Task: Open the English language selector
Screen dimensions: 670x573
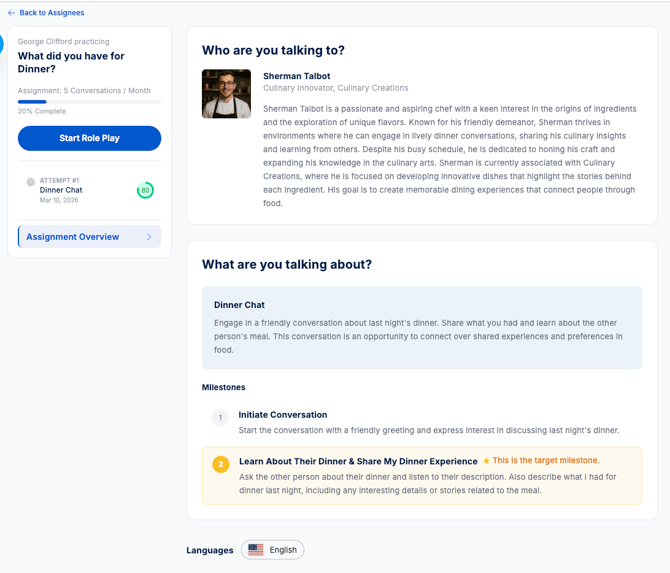Action: pos(273,550)
